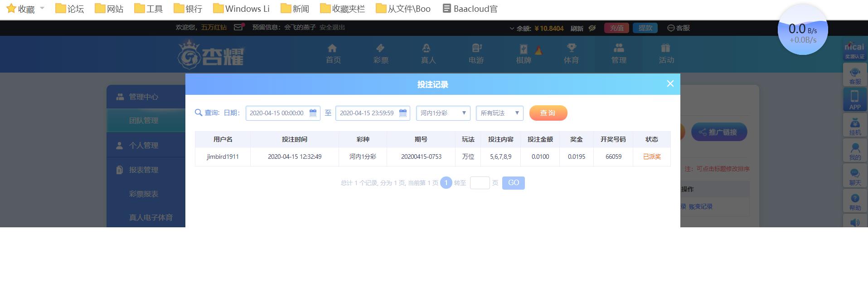Click the 2020-04-15 00:00:00 start date field

coord(283,113)
